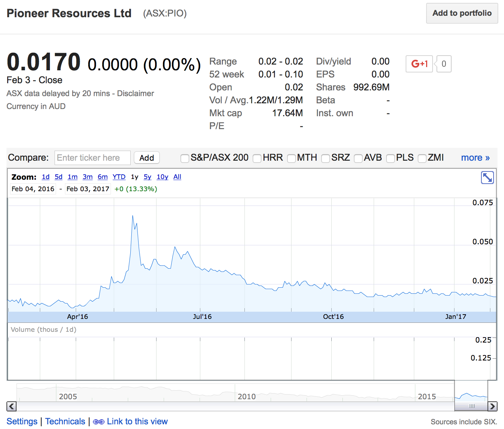Open the Technicals options
Viewport: 504px width, 429px height.
65,421
